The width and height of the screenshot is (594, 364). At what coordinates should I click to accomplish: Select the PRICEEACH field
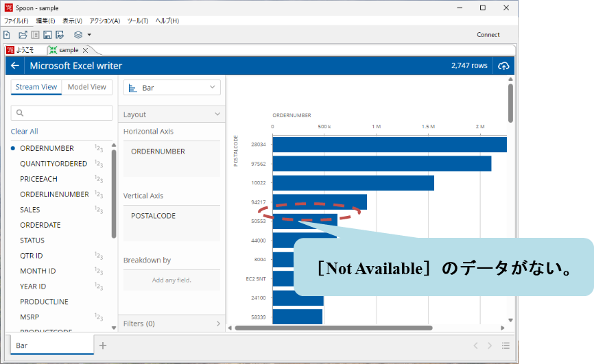coord(38,179)
